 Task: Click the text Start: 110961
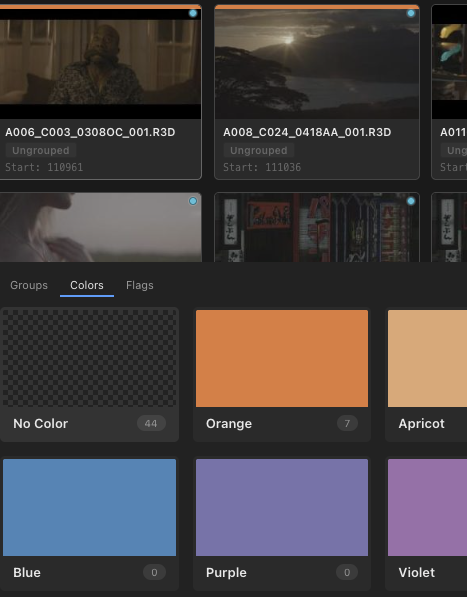tap(44, 167)
